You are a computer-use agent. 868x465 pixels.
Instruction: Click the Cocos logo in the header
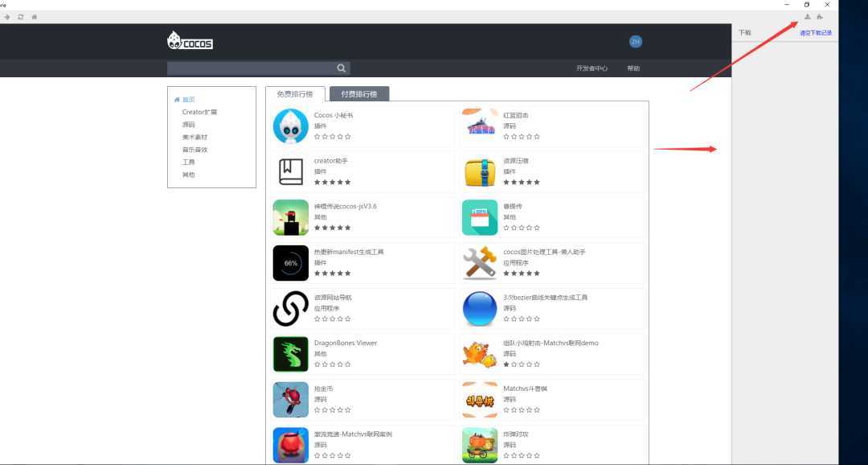(x=190, y=40)
